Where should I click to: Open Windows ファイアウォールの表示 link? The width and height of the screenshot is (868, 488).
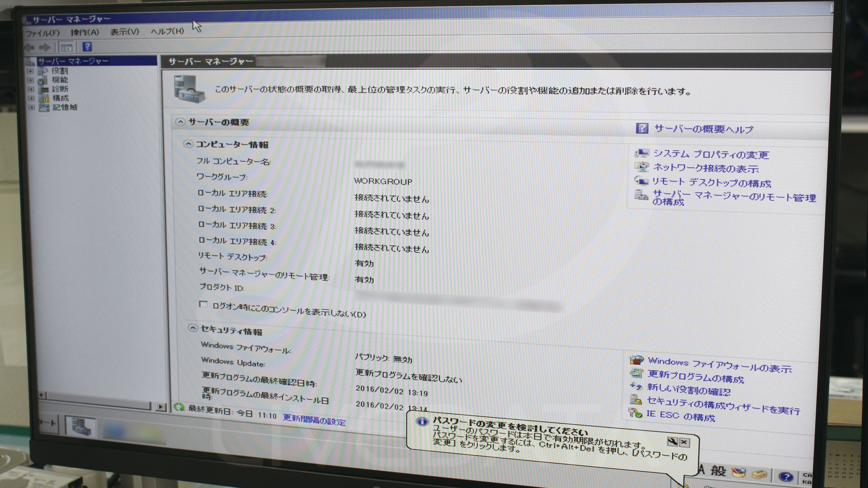tap(720, 365)
